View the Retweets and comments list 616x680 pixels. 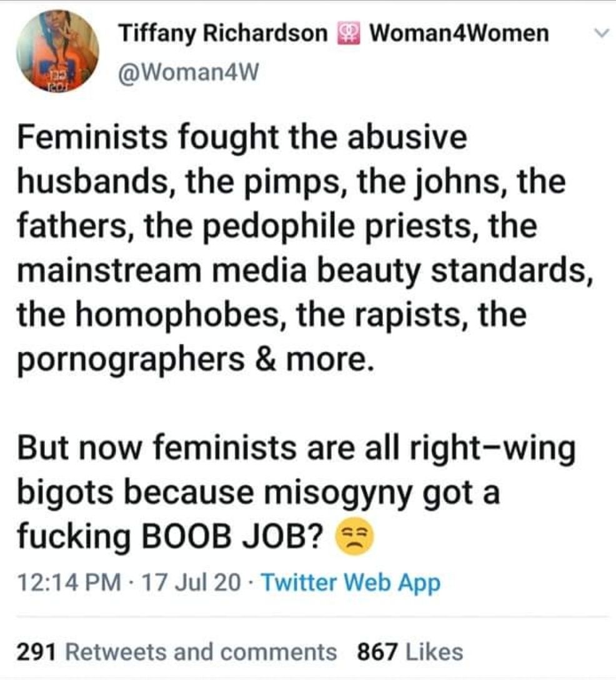(x=201, y=652)
